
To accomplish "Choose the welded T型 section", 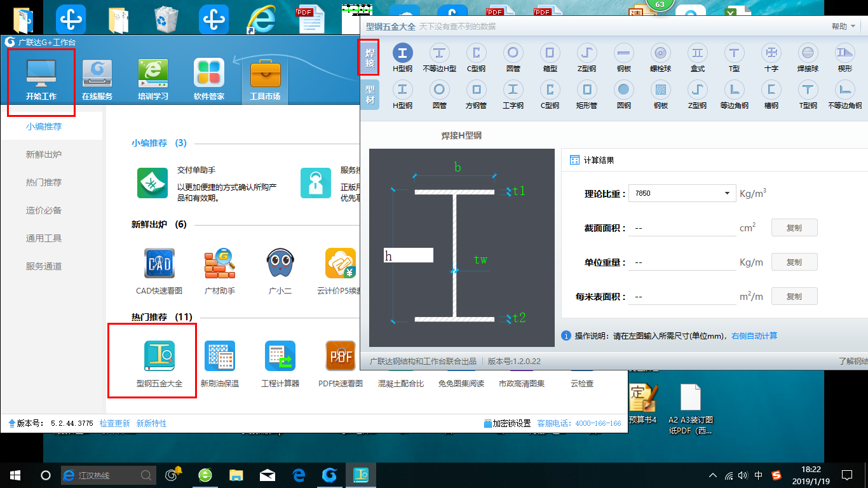I will tap(735, 58).
